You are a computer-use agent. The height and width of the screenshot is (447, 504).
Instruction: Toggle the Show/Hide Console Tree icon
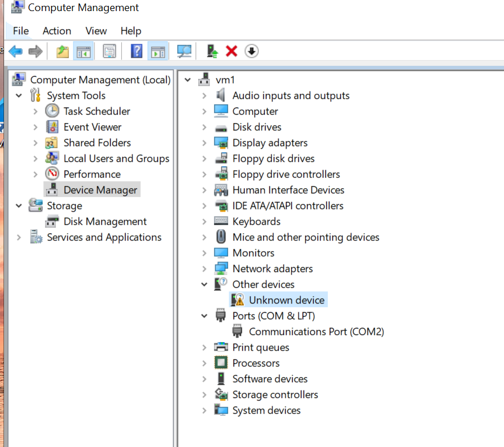(x=83, y=51)
